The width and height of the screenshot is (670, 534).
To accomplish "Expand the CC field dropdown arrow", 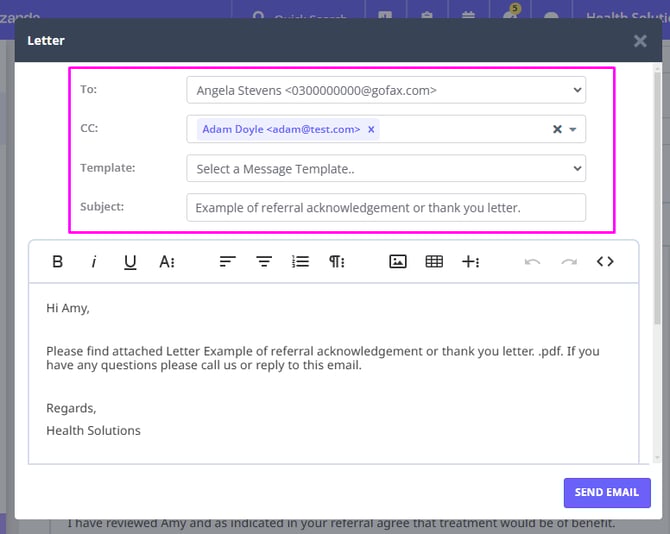I will coord(573,129).
